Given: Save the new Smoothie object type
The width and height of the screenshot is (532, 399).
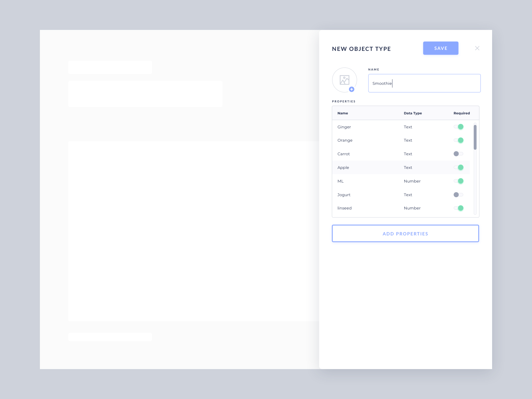Looking at the screenshot, I should pyautogui.click(x=441, y=48).
